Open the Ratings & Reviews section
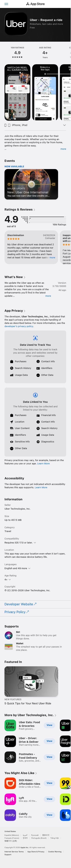This screenshot has height=868, width=71. [x=19, y=209]
